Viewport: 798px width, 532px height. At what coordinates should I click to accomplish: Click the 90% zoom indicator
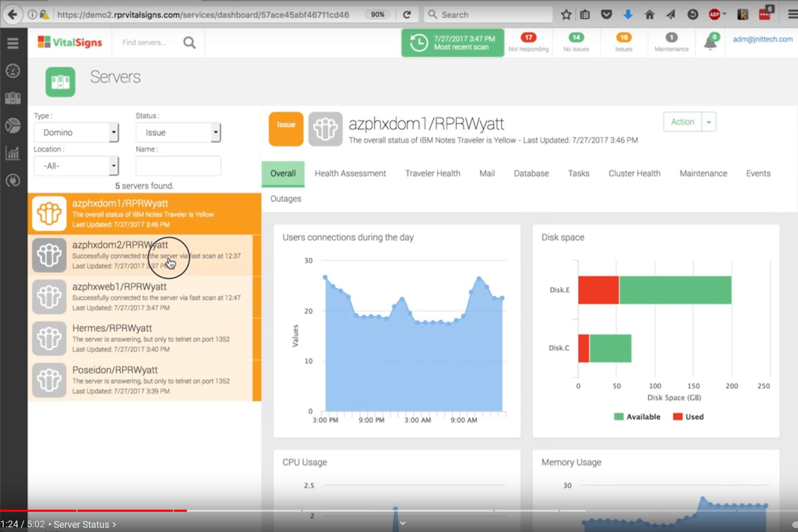point(377,15)
